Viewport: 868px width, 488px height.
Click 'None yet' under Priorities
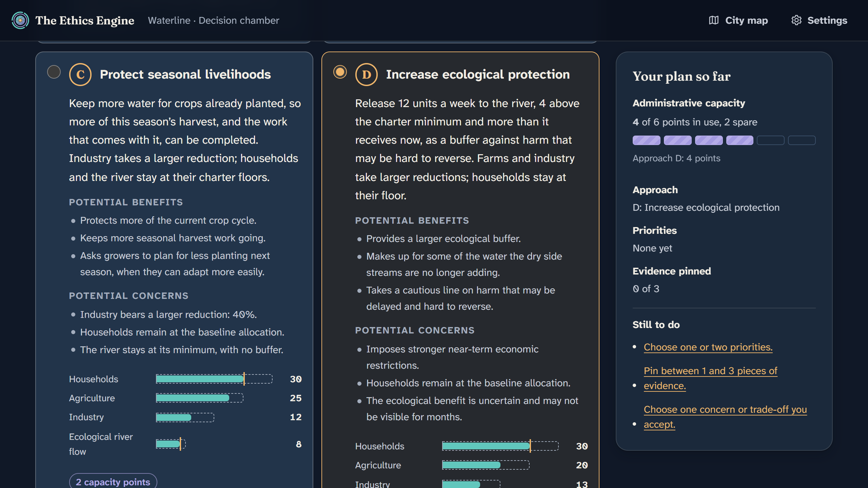click(x=652, y=248)
